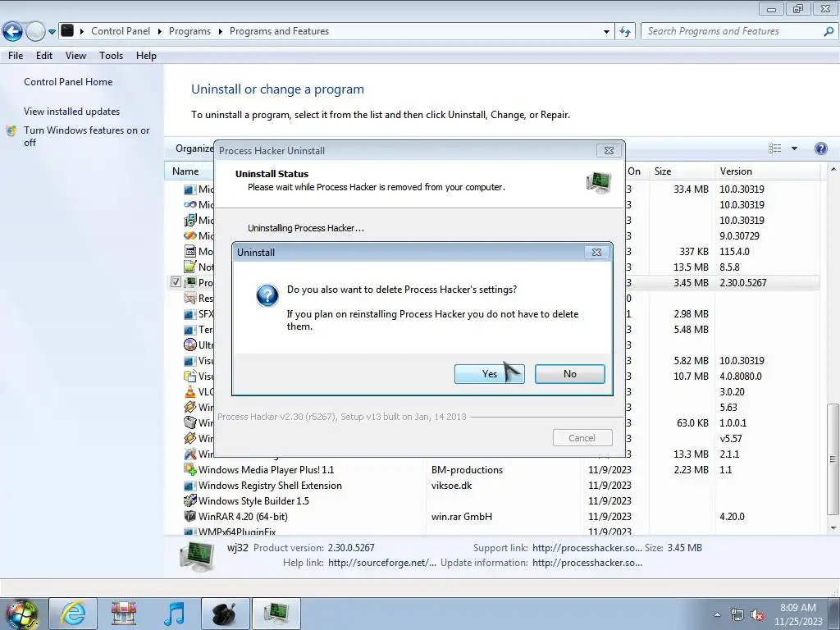Toggle the checkbox on the Process Hacker row
This screenshot has width=840, height=630.
point(176,282)
